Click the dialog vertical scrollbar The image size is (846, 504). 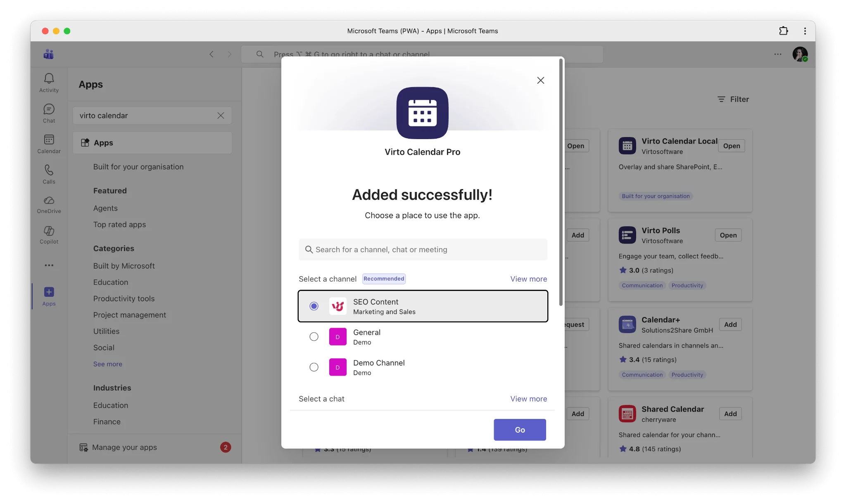(561, 182)
